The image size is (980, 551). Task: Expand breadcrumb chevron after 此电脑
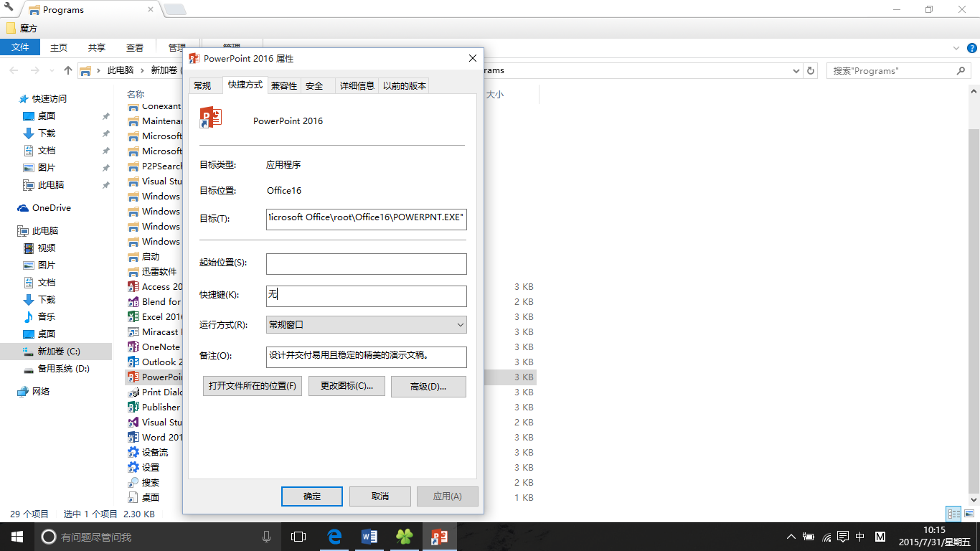pos(141,70)
